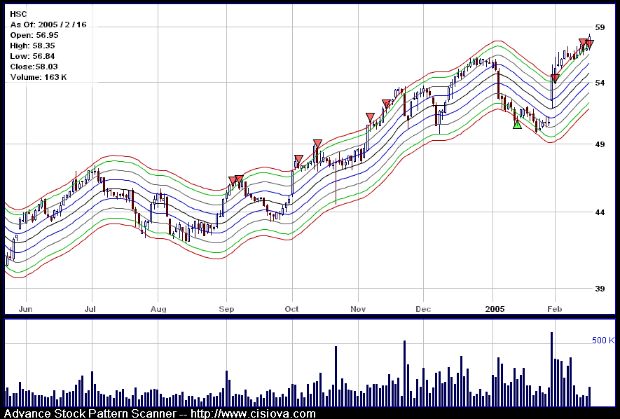Viewport: 620px width, 419px height.
Task: Select the 'Open: 56.95' value
Action: coord(34,35)
